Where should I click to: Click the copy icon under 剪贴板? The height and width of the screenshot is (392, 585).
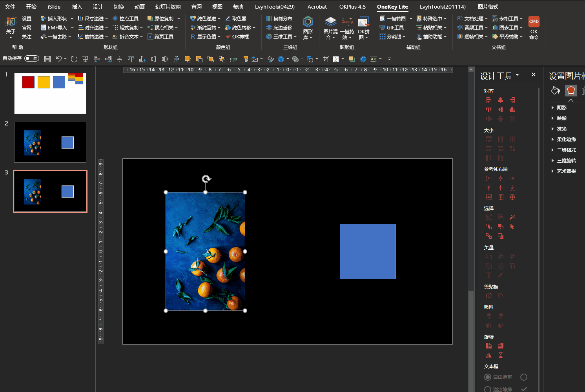[489, 296]
